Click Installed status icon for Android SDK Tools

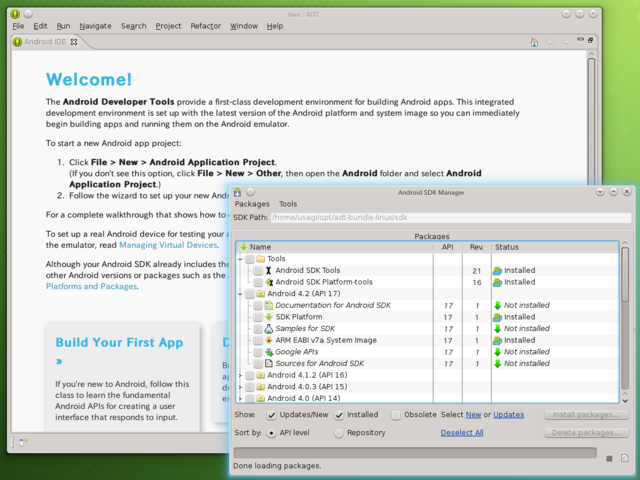pyautogui.click(x=497, y=271)
